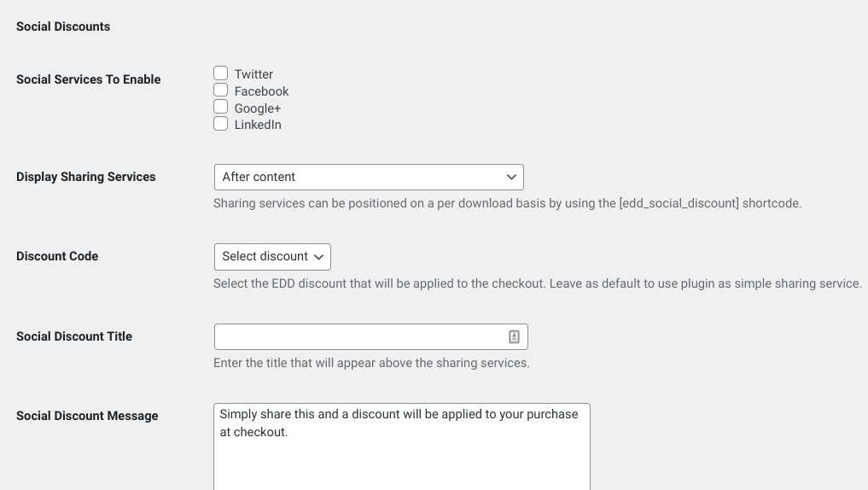Check the Google+ service box

221,108
